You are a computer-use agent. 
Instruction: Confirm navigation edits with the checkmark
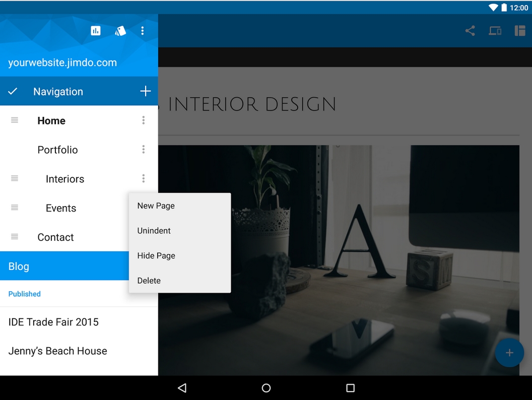click(13, 91)
